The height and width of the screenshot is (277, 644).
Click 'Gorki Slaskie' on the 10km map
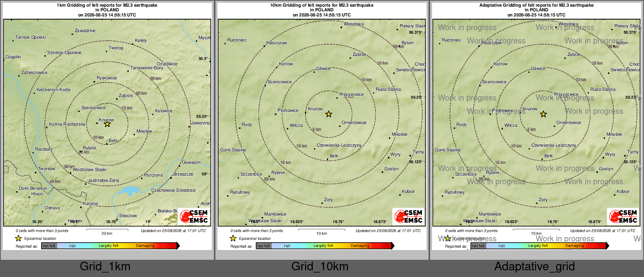(x=233, y=150)
